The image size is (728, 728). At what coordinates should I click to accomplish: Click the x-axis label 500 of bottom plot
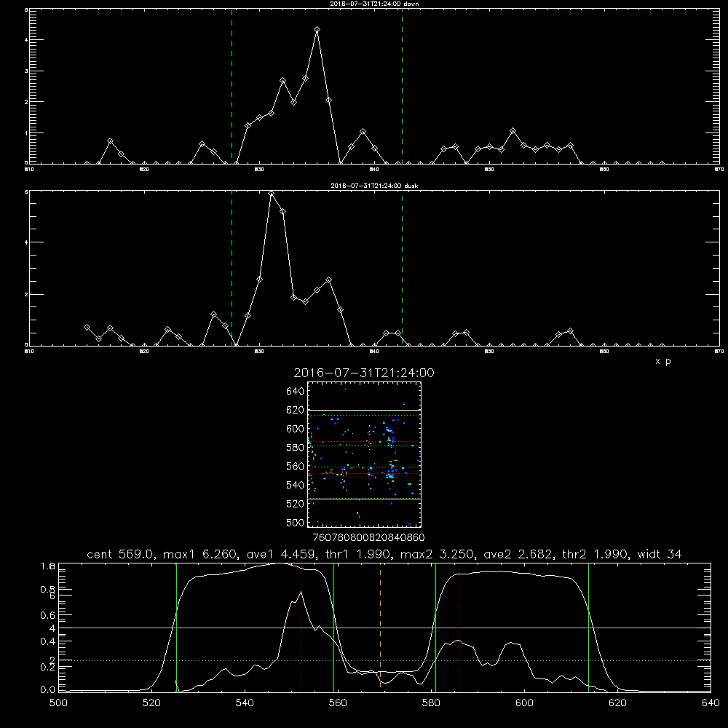[58, 703]
